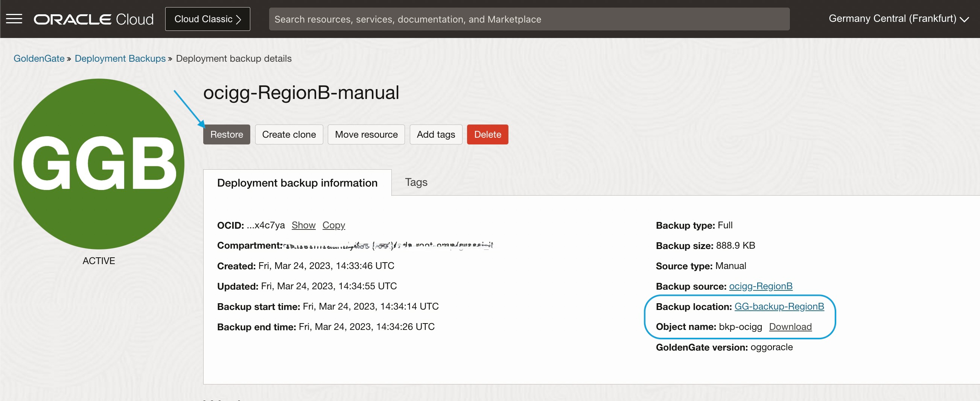This screenshot has width=980, height=401.
Task: Open GG-backup-RegionB backup location link
Action: coord(779,306)
